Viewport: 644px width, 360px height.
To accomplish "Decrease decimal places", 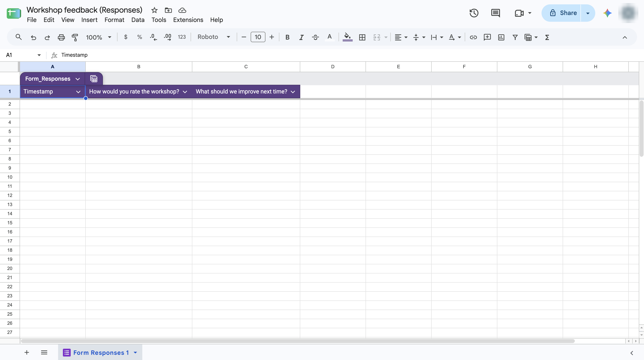I will pos(153,37).
